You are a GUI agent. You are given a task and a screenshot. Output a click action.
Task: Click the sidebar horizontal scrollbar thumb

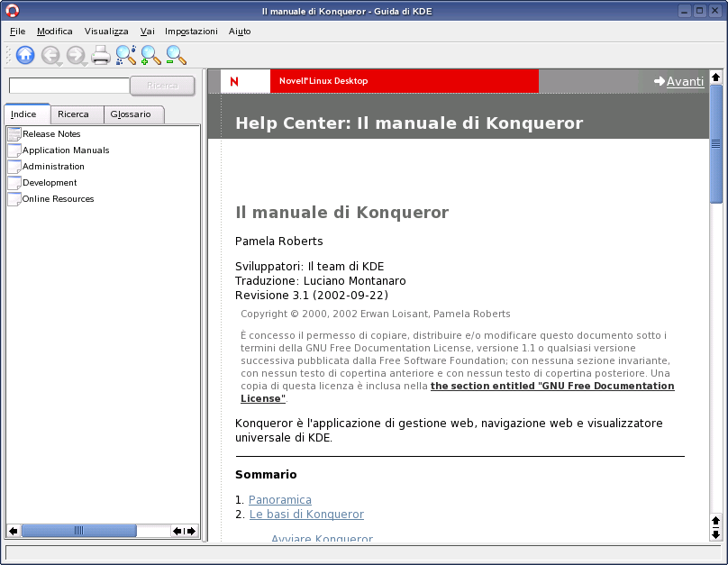[x=79, y=531]
